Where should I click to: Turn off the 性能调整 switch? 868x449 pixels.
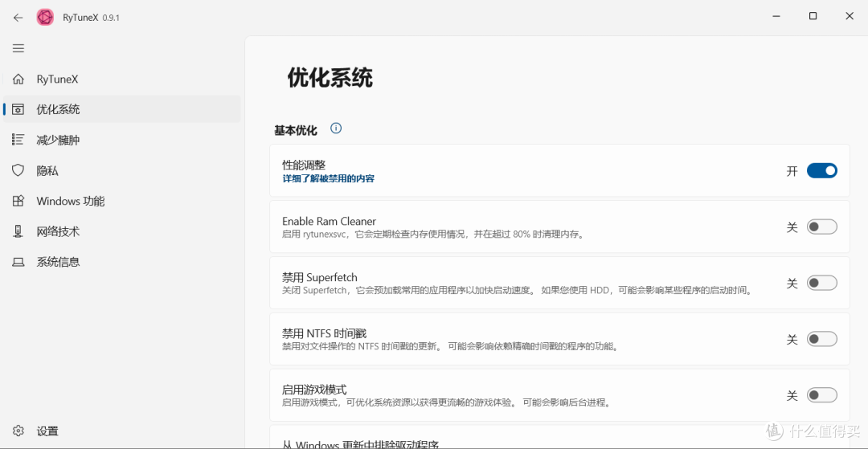tap(821, 171)
